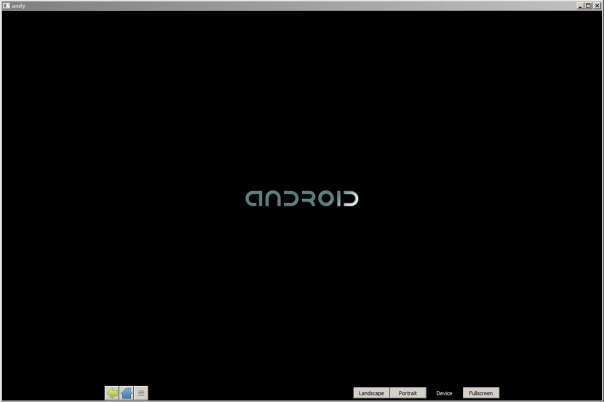This screenshot has height=402, width=604.
Task: Switch to Landscape orientation
Action: click(x=371, y=393)
